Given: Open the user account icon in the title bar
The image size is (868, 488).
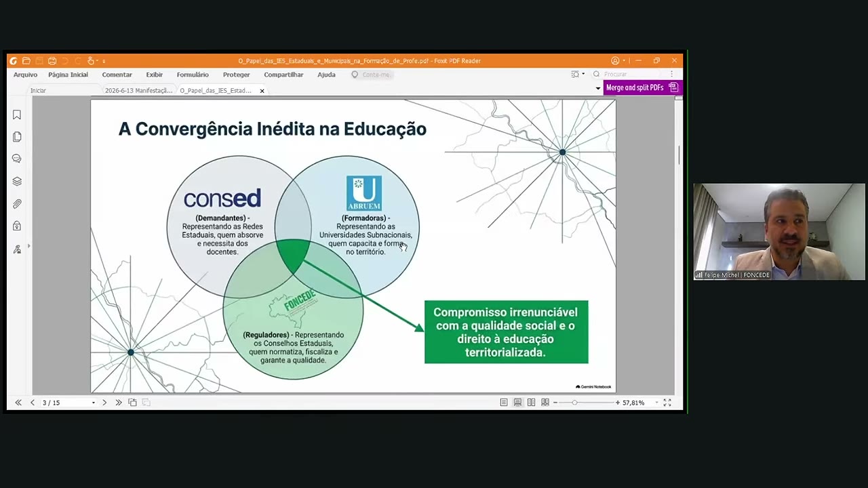Looking at the screenshot, I should pos(615,60).
